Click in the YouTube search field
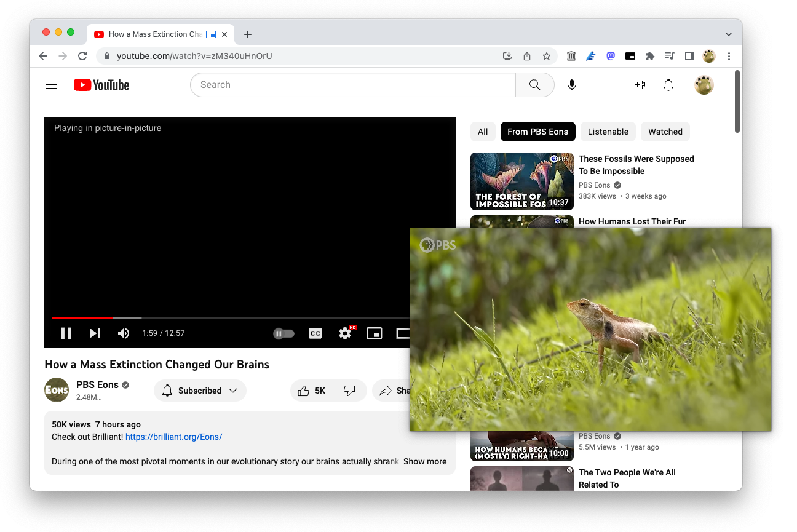The height and width of the screenshot is (532, 797). (x=352, y=85)
